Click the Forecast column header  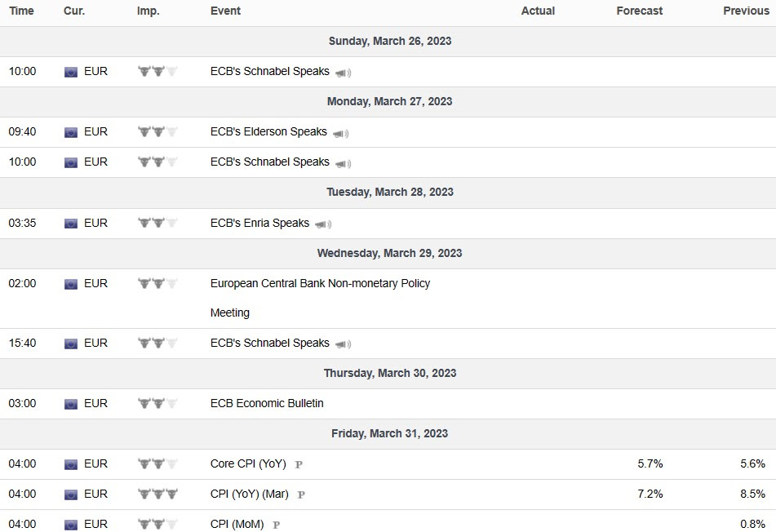click(x=640, y=11)
